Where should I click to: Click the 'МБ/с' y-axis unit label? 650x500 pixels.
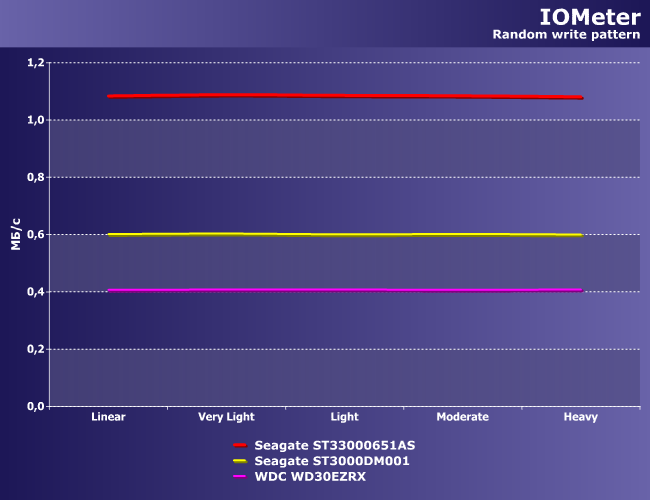pyautogui.click(x=16, y=234)
